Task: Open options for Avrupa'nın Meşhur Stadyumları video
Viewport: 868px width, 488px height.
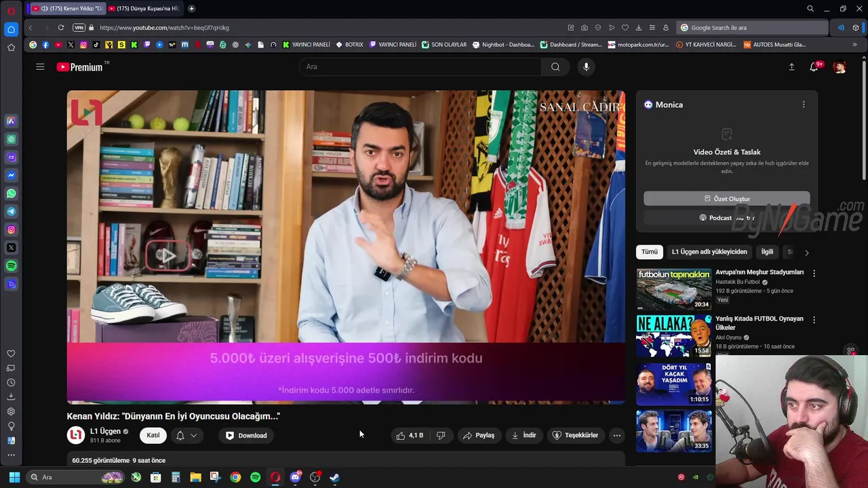Action: (814, 273)
